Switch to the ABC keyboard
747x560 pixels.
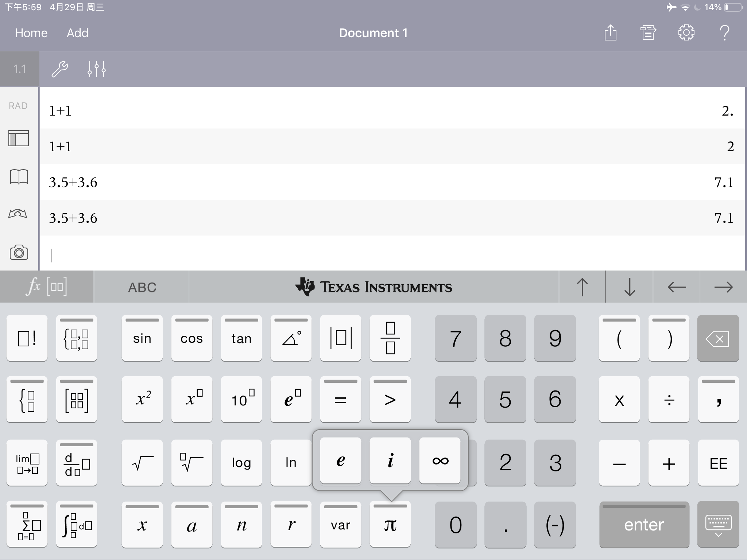(x=142, y=287)
